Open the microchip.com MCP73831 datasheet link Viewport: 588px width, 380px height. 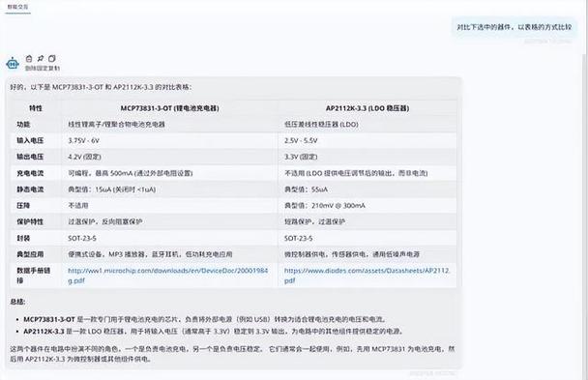pos(168,276)
